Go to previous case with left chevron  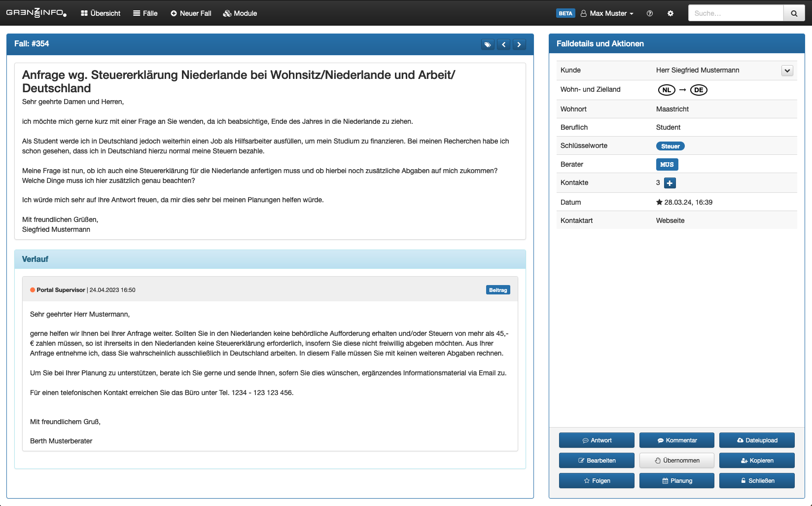tap(503, 44)
